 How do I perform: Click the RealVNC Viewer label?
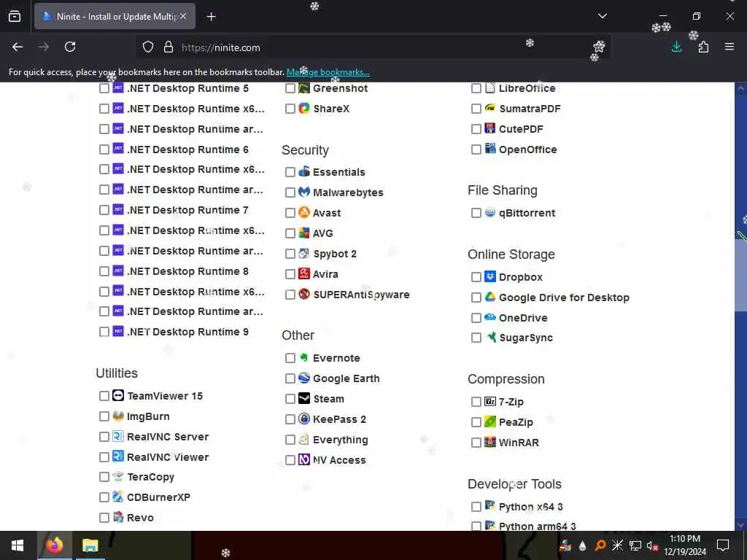pos(168,457)
